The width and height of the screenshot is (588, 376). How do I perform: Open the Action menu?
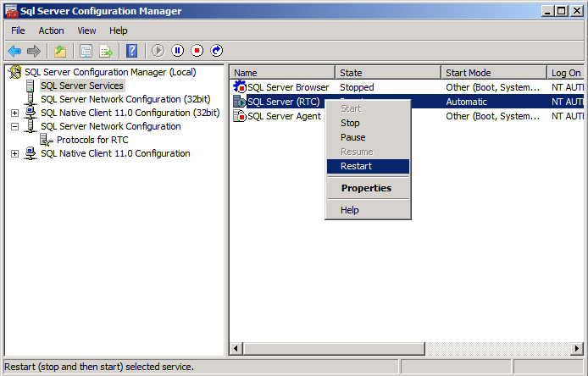click(x=51, y=30)
